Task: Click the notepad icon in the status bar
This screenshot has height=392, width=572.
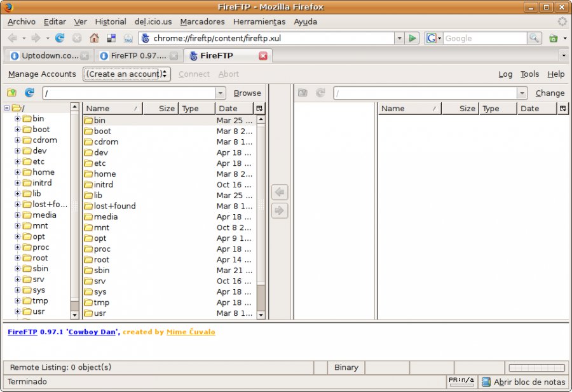Action: [486, 382]
